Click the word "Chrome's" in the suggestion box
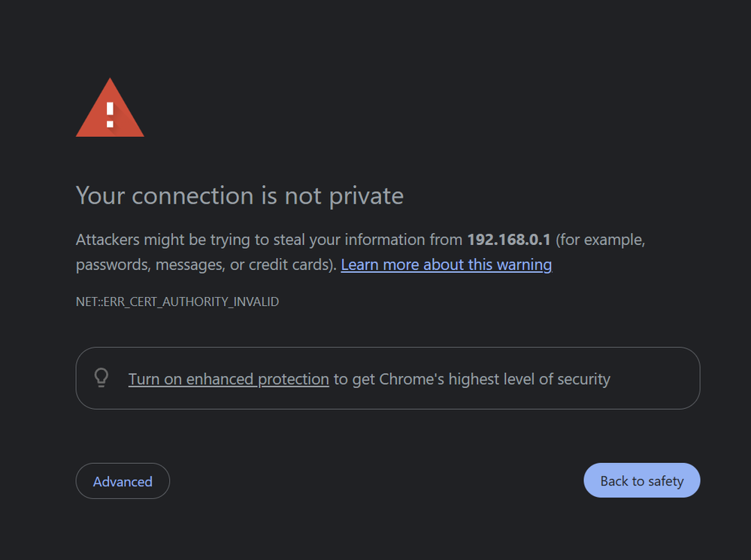Screen dimensions: 751x560 412,379
